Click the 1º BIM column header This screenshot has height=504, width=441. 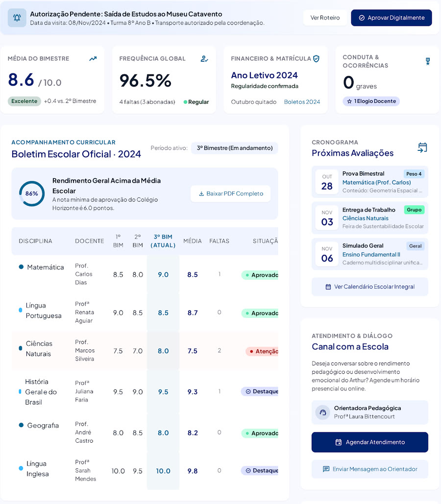tap(118, 241)
